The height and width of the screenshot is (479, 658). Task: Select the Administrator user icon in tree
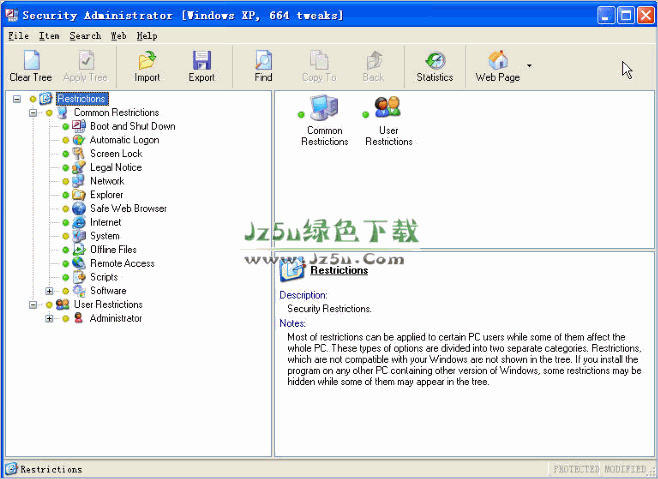[78, 318]
